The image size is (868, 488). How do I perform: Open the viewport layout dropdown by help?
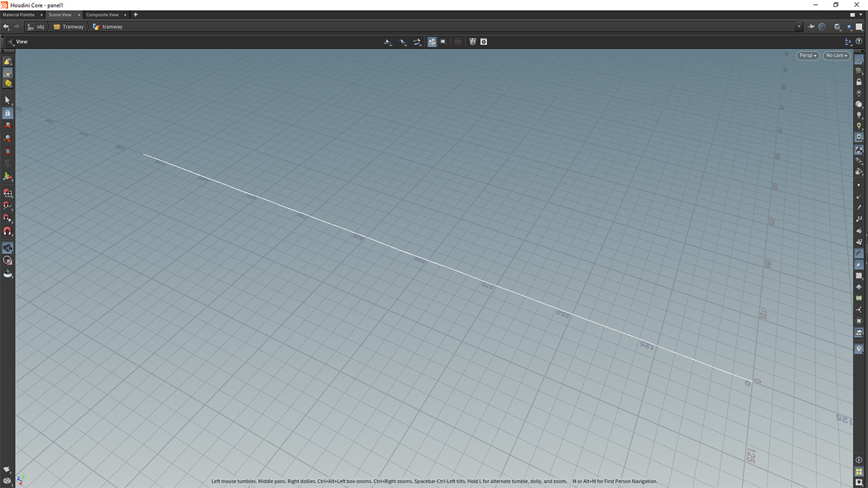point(848,41)
